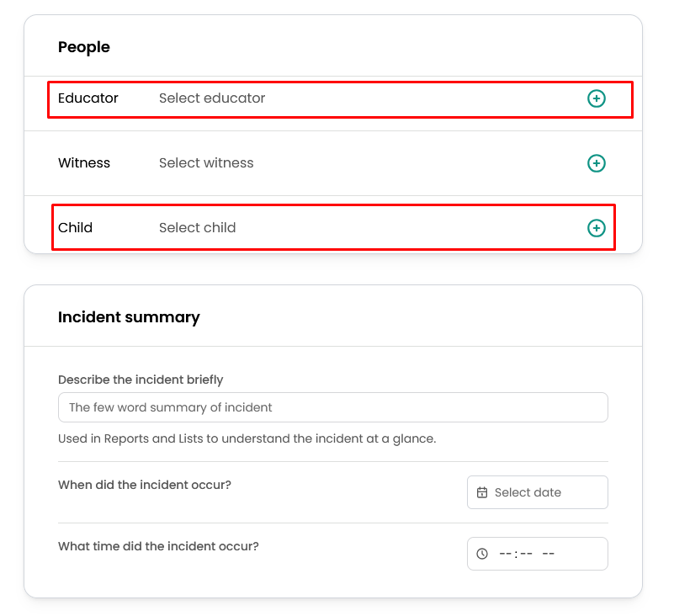The height and width of the screenshot is (616, 674).
Task: Select the AM/PM segment of the time field
Action: [548, 554]
